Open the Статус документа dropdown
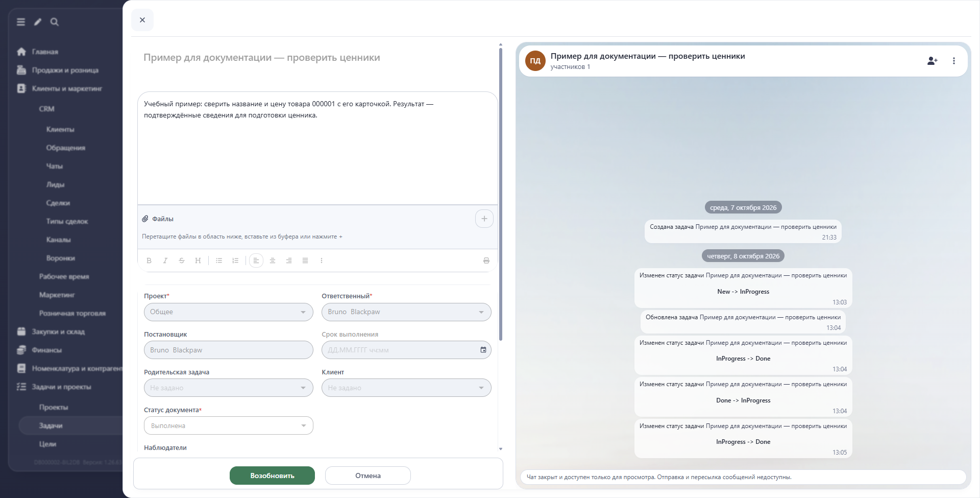The image size is (980, 498). [229, 425]
